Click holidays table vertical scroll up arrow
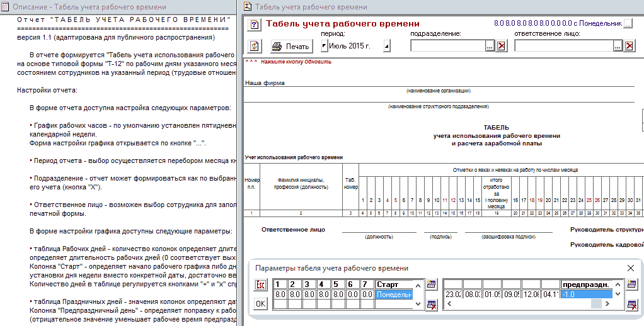Image resolution: width=644 pixels, height=326 pixels. point(617,284)
